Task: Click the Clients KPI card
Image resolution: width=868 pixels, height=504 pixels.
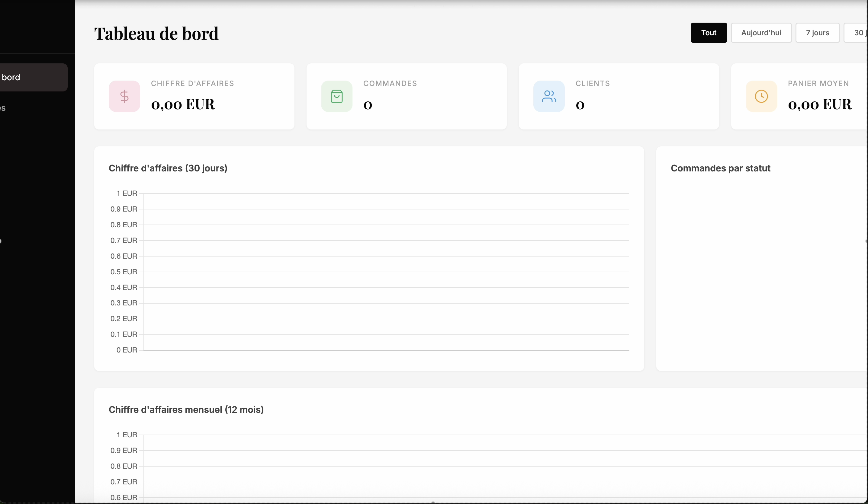Action: pos(619,96)
